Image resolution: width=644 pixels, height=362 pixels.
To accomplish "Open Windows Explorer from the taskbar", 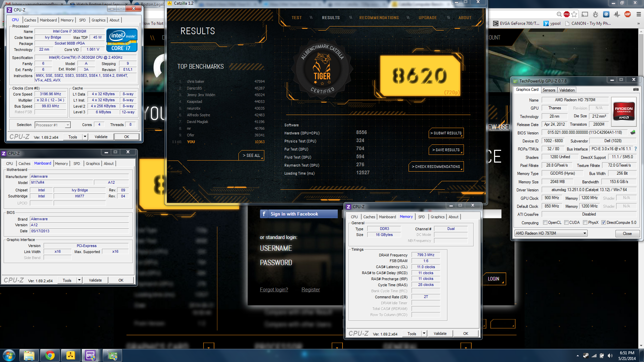I will pyautogui.click(x=29, y=355).
